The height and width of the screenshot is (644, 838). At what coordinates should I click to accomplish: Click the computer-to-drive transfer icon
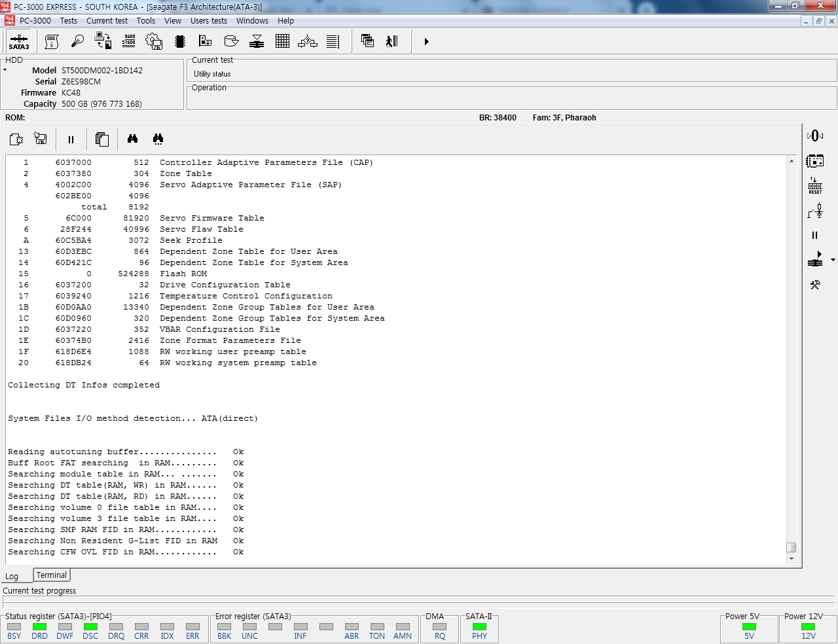103,42
